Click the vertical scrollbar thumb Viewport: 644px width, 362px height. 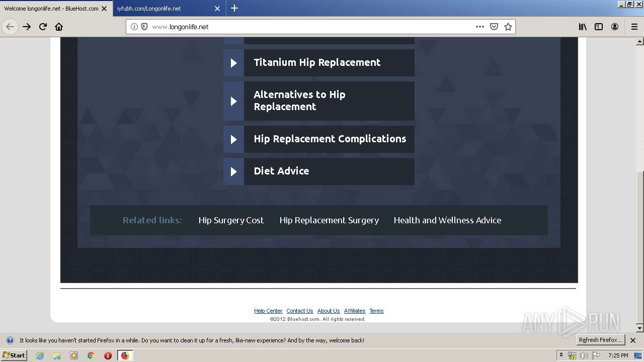pos(640,247)
